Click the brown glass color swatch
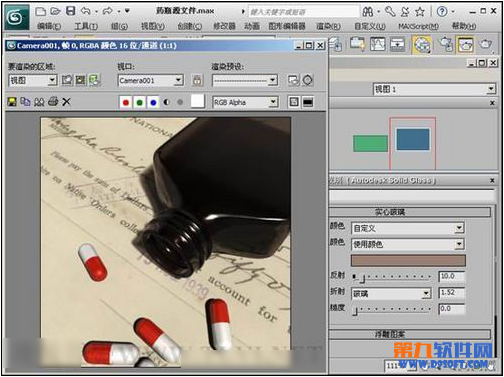This screenshot has height=377, width=504. (408, 260)
